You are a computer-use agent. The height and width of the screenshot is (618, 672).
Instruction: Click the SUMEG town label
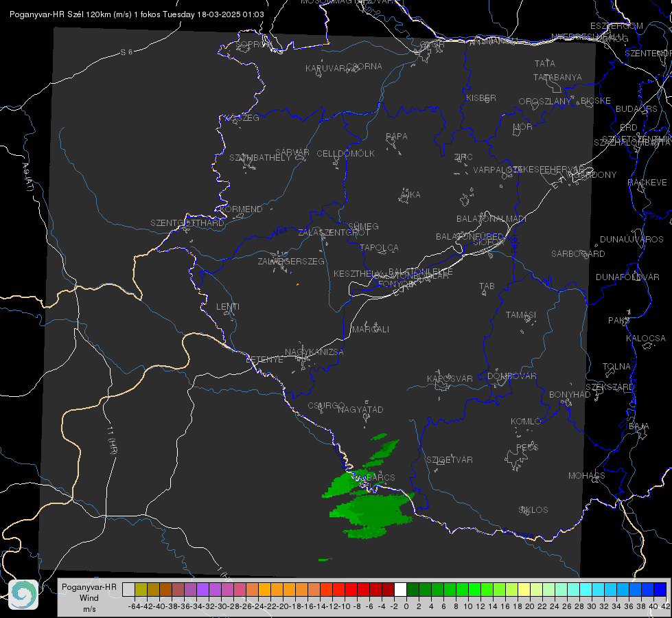(363, 226)
